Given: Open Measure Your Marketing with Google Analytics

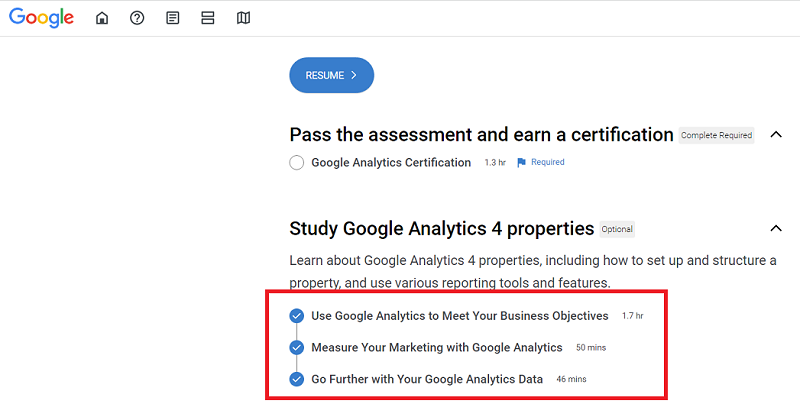Looking at the screenshot, I should click(437, 348).
